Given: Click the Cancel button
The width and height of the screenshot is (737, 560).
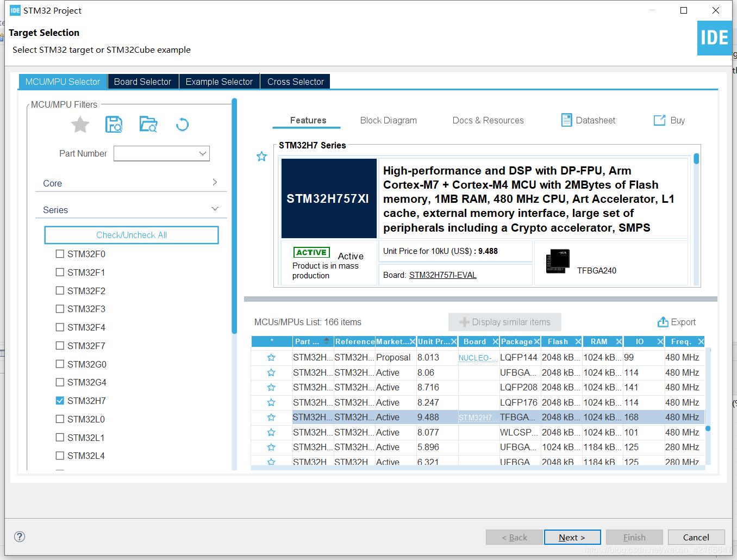Looking at the screenshot, I should pos(696,537).
